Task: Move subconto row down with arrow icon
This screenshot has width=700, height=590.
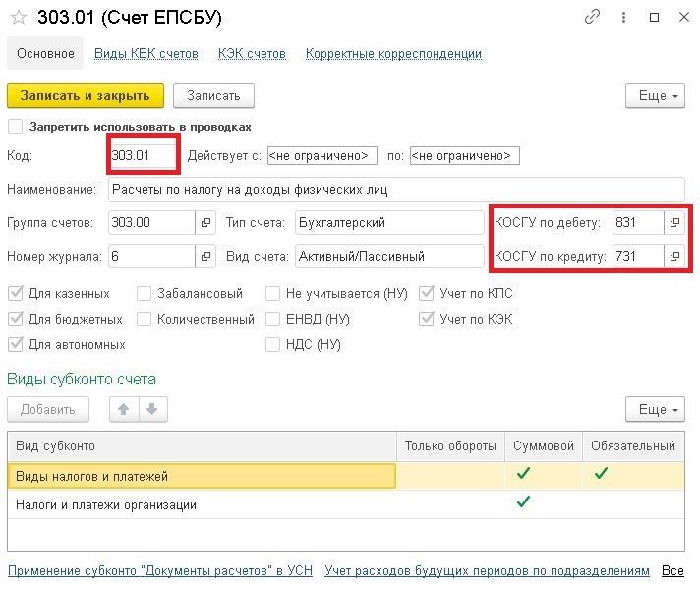Action: [152, 409]
